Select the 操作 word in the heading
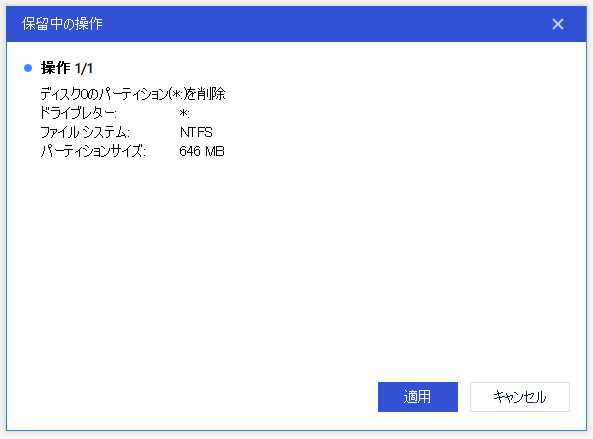Screen dimensions: 593x439 pyautogui.click(x=56, y=68)
